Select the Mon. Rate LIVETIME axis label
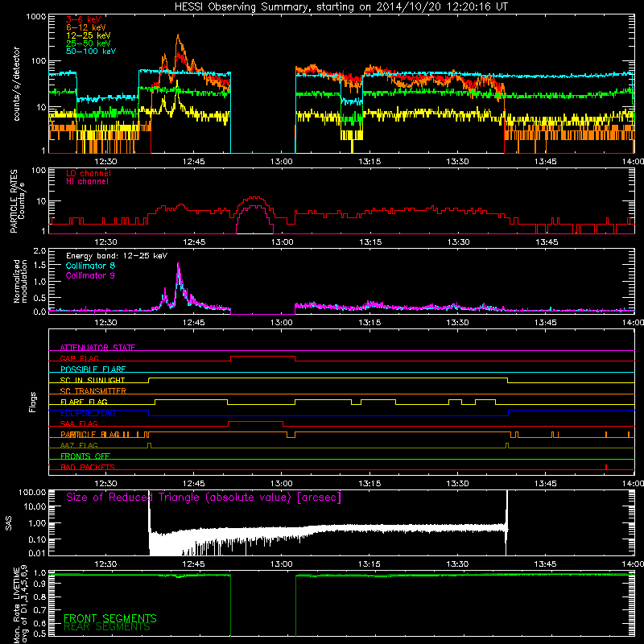 tap(20, 605)
